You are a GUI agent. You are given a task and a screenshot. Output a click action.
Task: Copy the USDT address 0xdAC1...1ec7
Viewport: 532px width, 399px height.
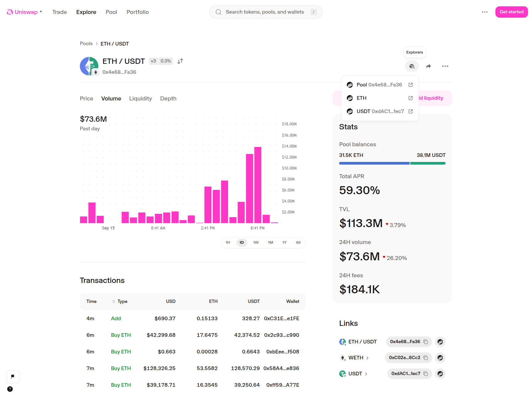[x=426, y=374]
